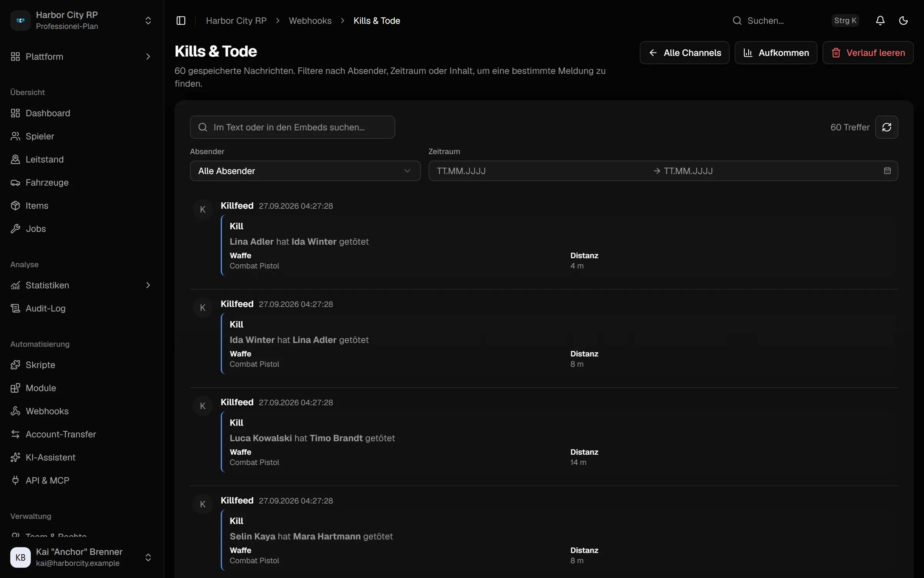Click the KI-Assistent sparkle icon

click(15, 457)
